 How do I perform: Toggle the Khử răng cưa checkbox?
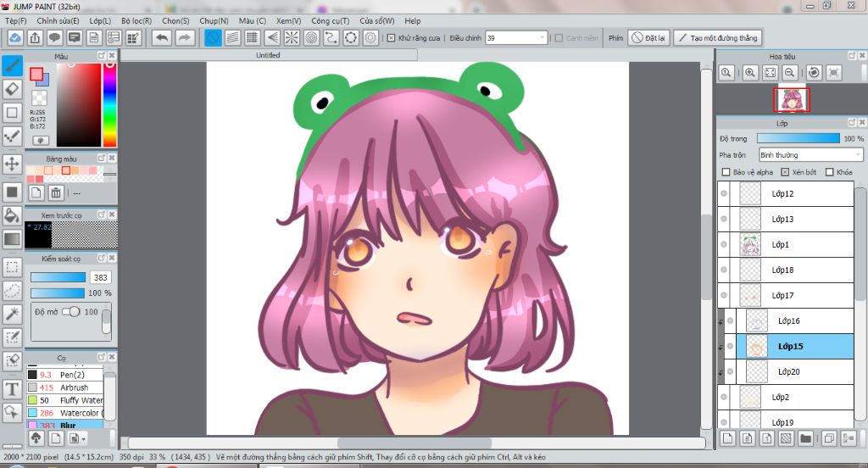392,37
